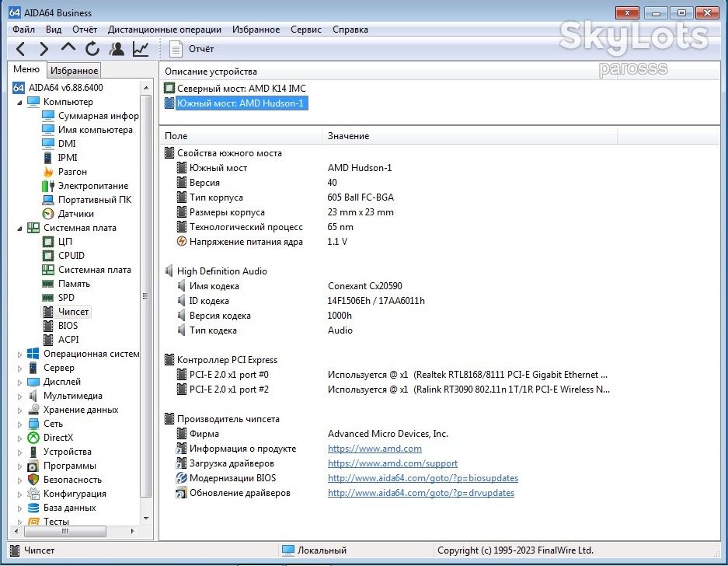Click the tree vertical scrollbar thumb
The height and width of the screenshot is (566, 728).
(146, 296)
